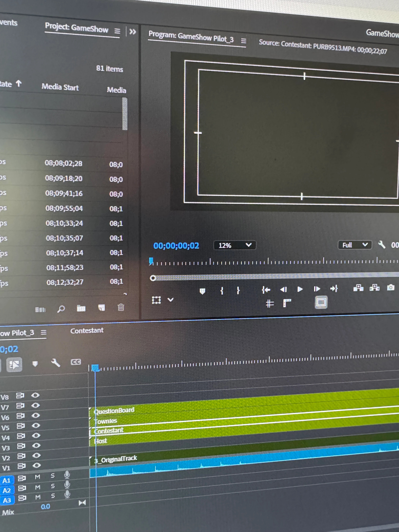
Task: Click the Mark In bracket icon
Action: (x=222, y=291)
